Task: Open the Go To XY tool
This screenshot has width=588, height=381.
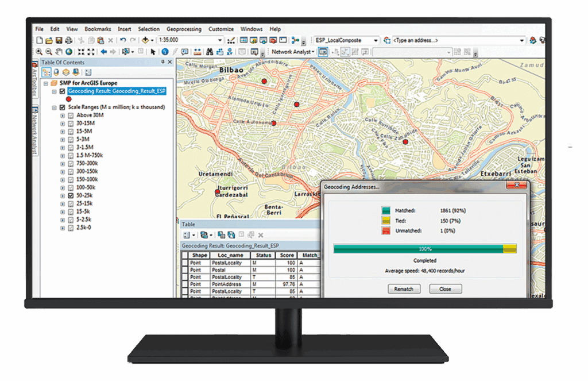Action: 230,52
